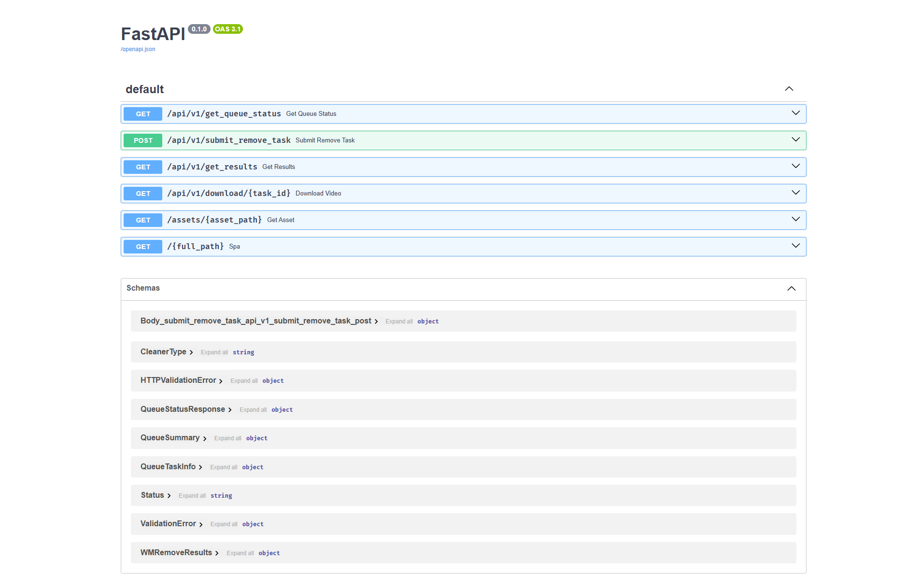Expand the ValidationError schema
The width and height of the screenshot is (920, 588).
[x=171, y=524]
